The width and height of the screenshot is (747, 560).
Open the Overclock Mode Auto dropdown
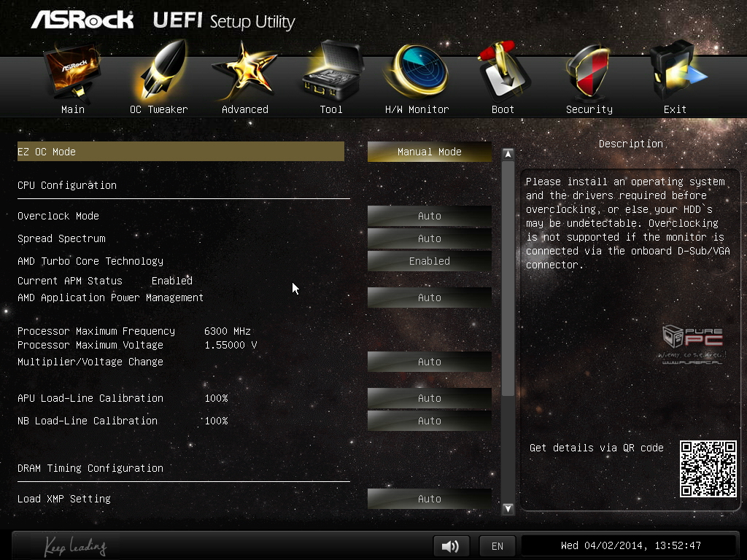click(429, 216)
